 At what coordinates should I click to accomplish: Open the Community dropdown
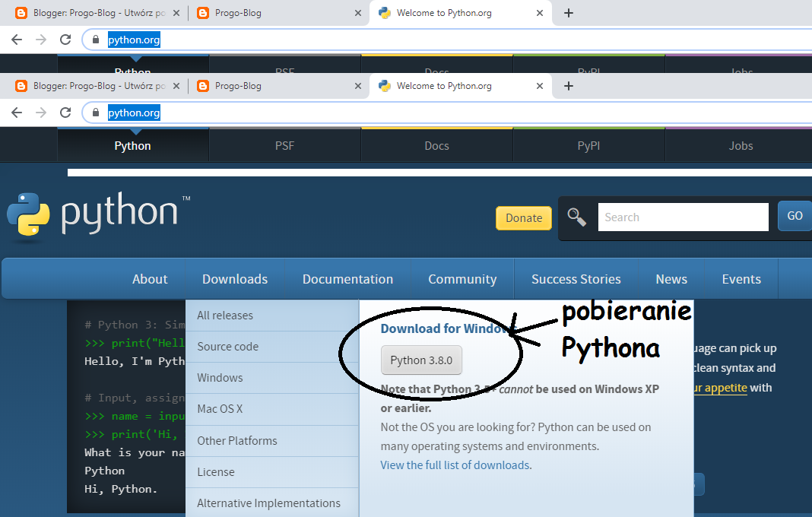(x=462, y=278)
